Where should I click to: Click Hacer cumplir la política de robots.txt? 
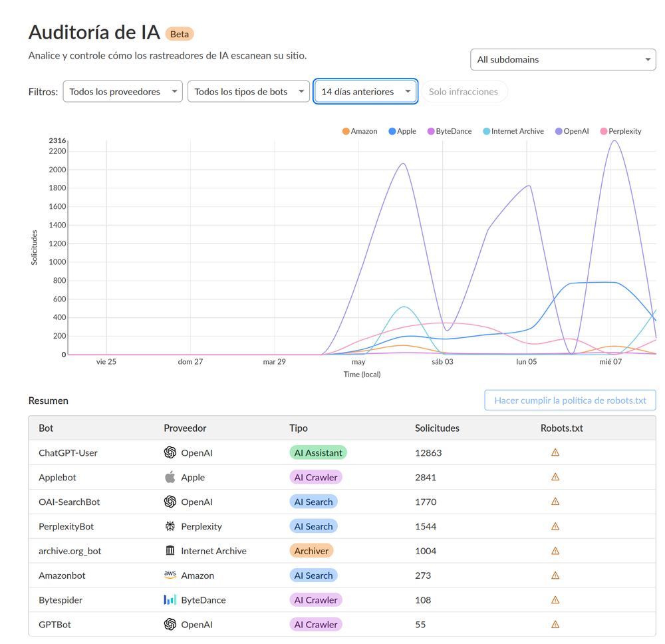point(570,400)
